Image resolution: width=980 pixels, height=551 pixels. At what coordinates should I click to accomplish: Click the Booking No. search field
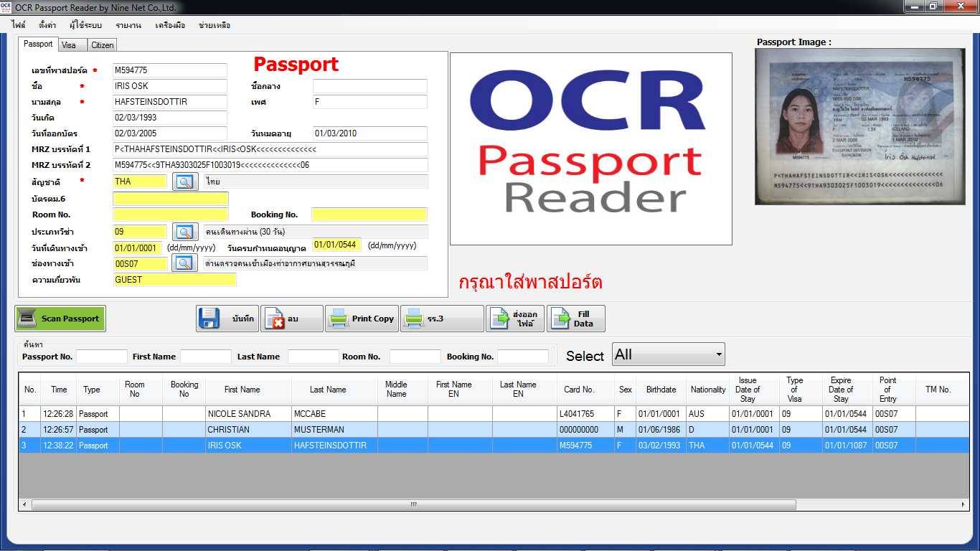coord(523,357)
